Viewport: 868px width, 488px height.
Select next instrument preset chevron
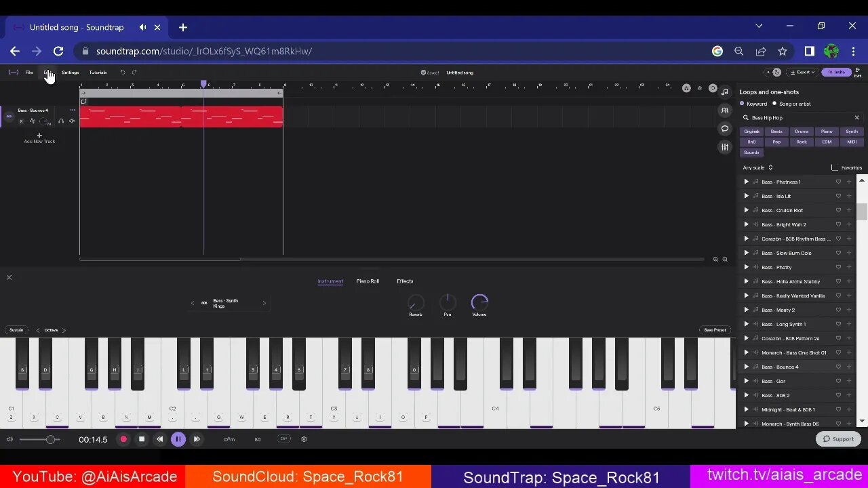(264, 303)
